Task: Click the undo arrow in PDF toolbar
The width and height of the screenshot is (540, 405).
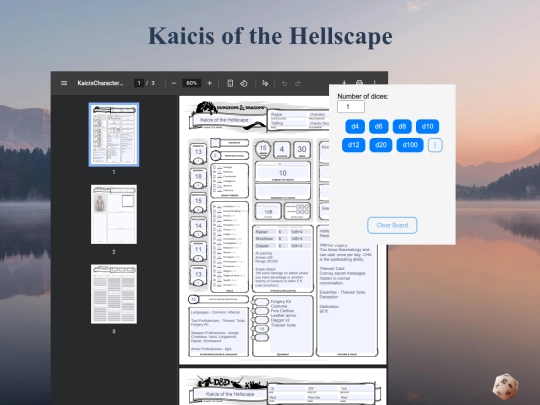Action: click(284, 83)
